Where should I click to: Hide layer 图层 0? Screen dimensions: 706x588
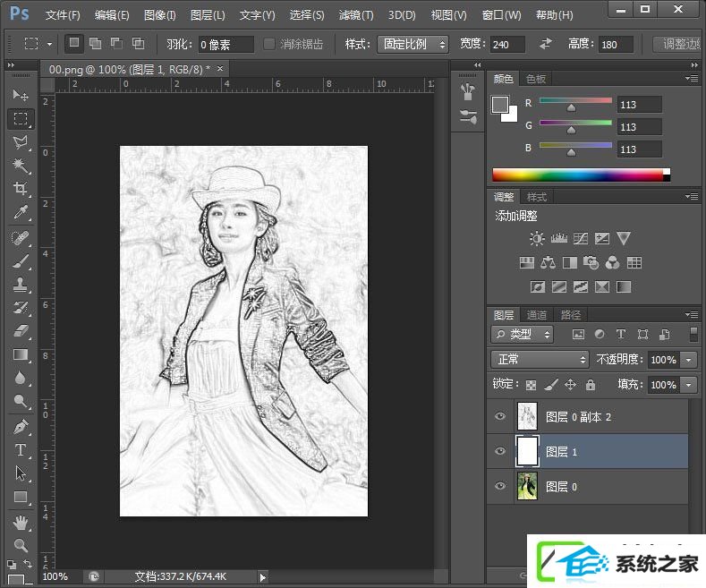500,486
